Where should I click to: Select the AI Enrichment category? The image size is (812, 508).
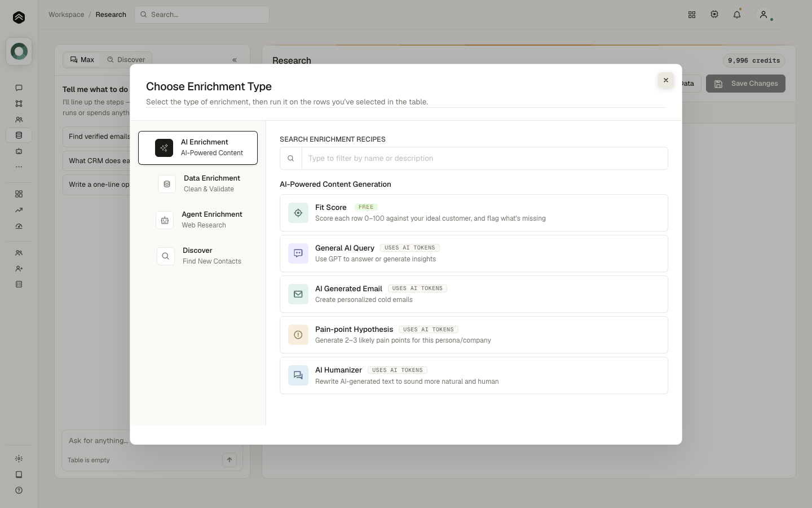[198, 148]
